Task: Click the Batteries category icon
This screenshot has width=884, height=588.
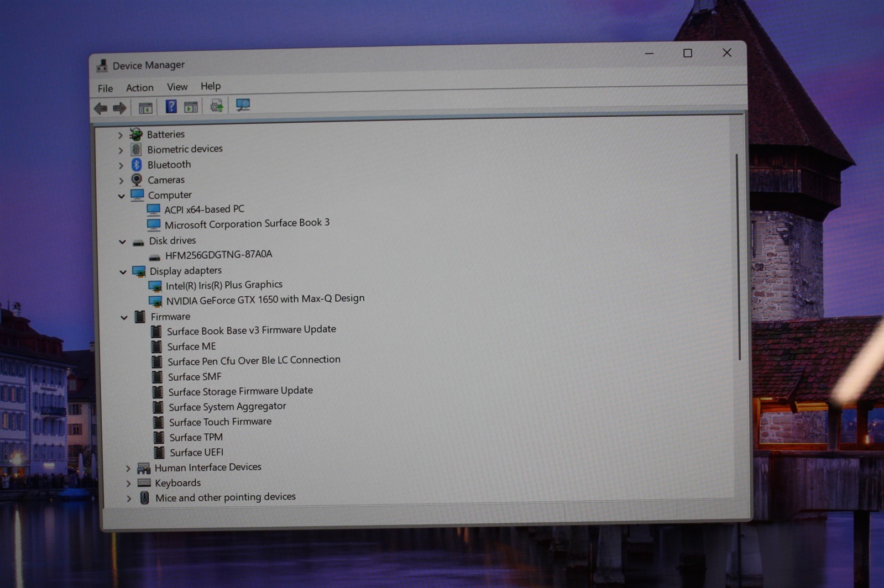Action: point(135,134)
